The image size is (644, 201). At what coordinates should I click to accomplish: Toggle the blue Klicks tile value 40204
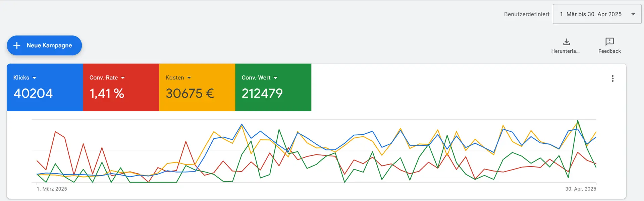33,93
